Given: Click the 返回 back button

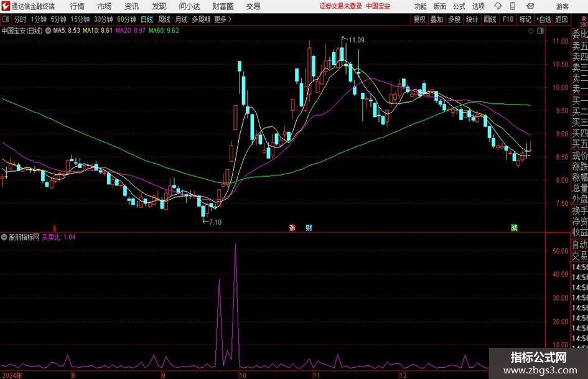Looking at the screenshot, I should click(561, 19).
